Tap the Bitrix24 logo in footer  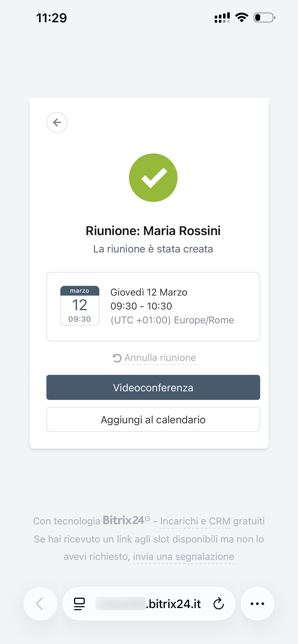click(124, 520)
